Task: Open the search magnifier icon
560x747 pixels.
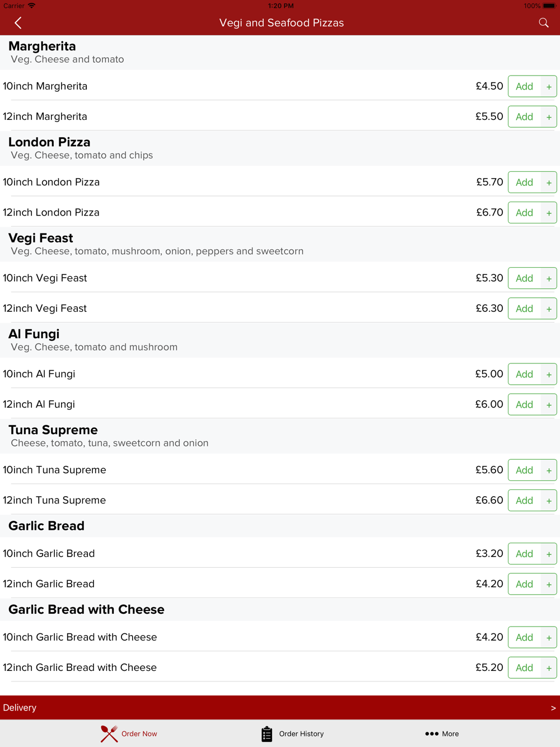Action: coord(543,23)
